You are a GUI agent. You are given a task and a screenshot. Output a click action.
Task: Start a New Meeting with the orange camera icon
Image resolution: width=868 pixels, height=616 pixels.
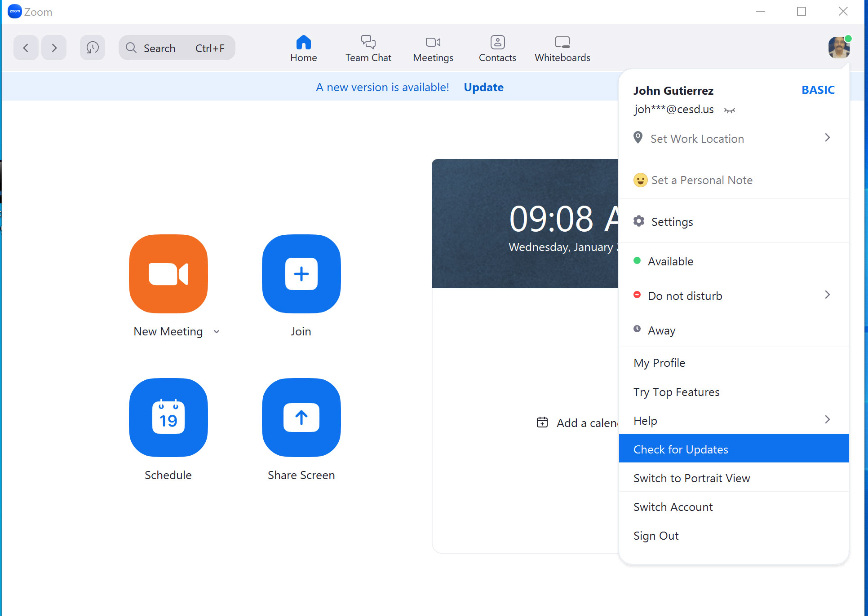[x=168, y=273]
